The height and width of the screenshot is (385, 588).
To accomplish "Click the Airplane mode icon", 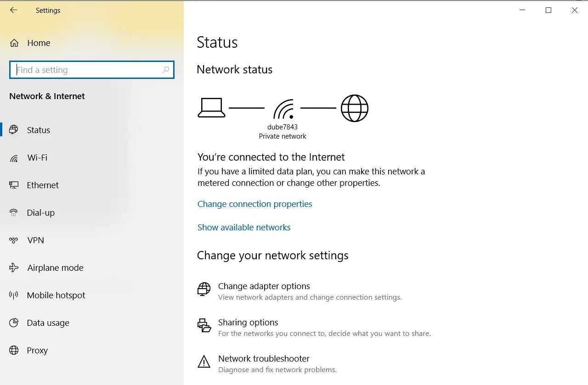I will tap(14, 268).
